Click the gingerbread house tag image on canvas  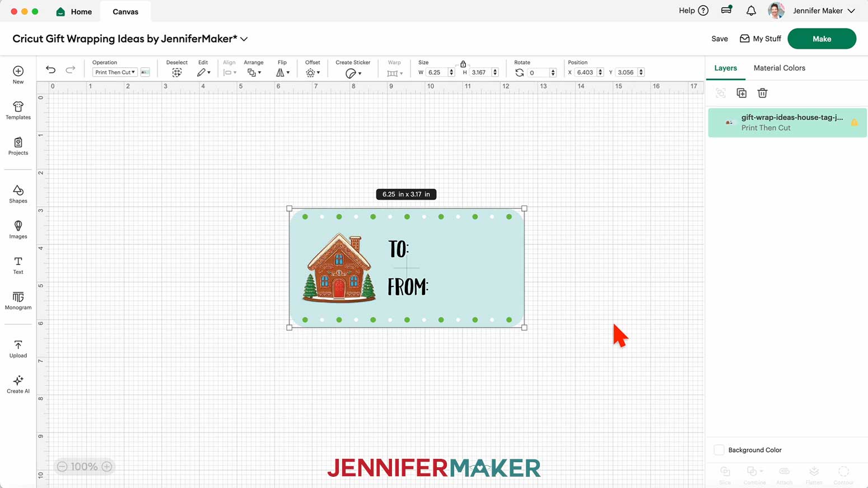(x=407, y=268)
